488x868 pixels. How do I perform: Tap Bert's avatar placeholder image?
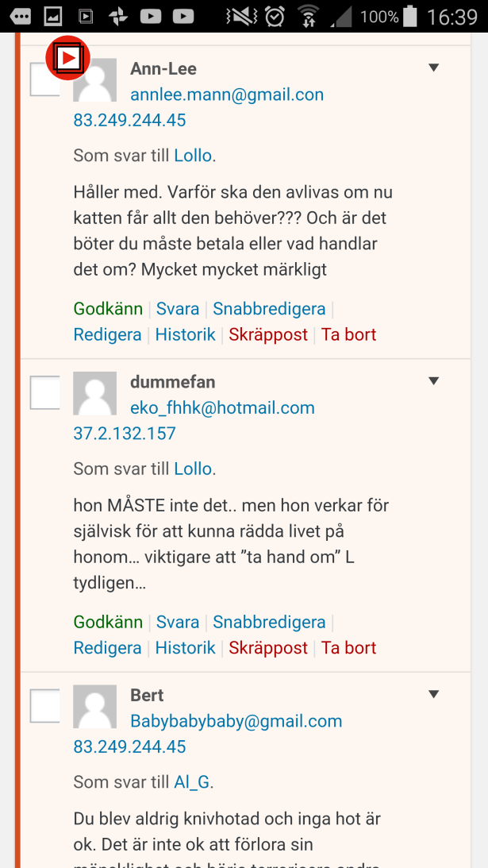point(94,706)
